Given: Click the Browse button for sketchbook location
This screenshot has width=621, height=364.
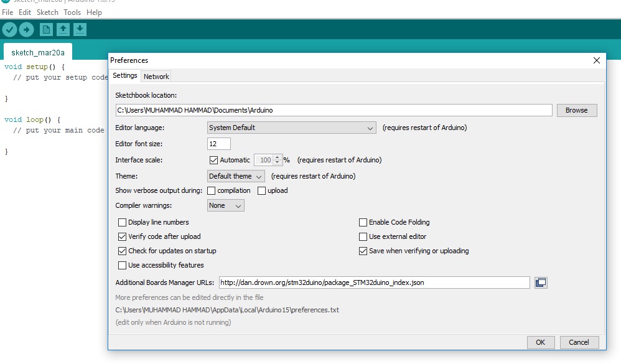Looking at the screenshot, I should pyautogui.click(x=577, y=110).
